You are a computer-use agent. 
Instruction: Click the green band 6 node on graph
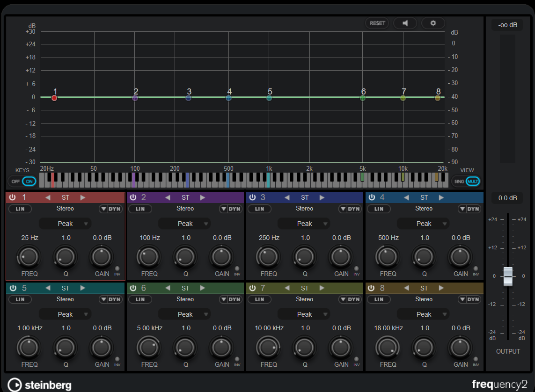[363, 98]
